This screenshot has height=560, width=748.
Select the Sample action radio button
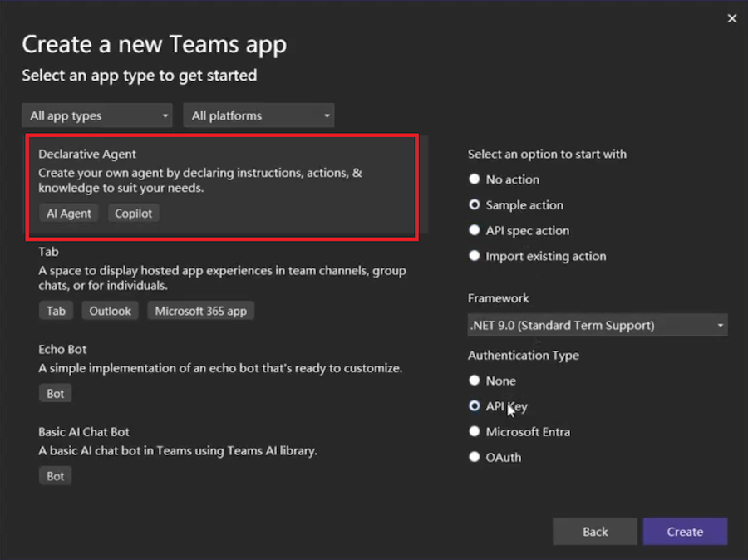tap(475, 205)
